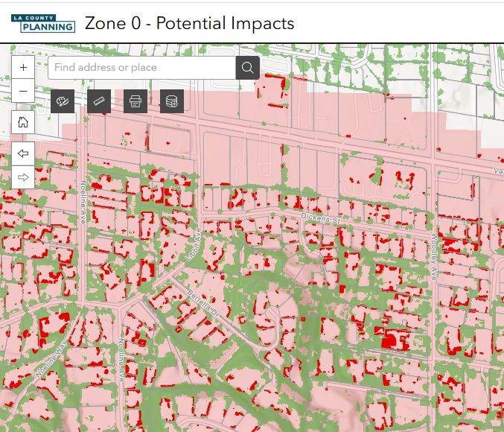The width and height of the screenshot is (504, 432).
Task: Click the Libbit Ave street label
Action: [x=192, y=244]
